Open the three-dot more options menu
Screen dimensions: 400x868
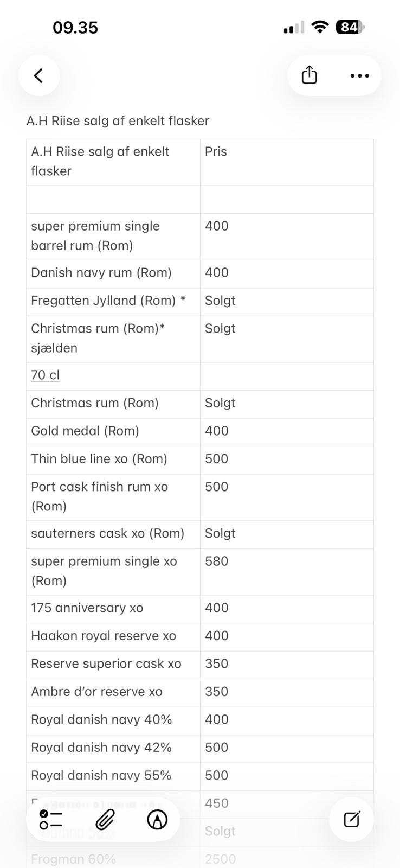(359, 75)
